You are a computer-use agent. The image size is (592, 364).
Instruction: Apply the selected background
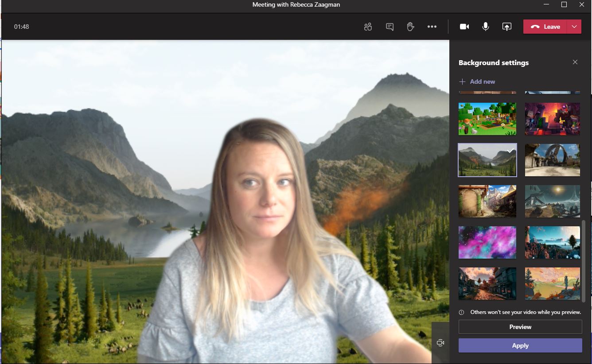(520, 345)
